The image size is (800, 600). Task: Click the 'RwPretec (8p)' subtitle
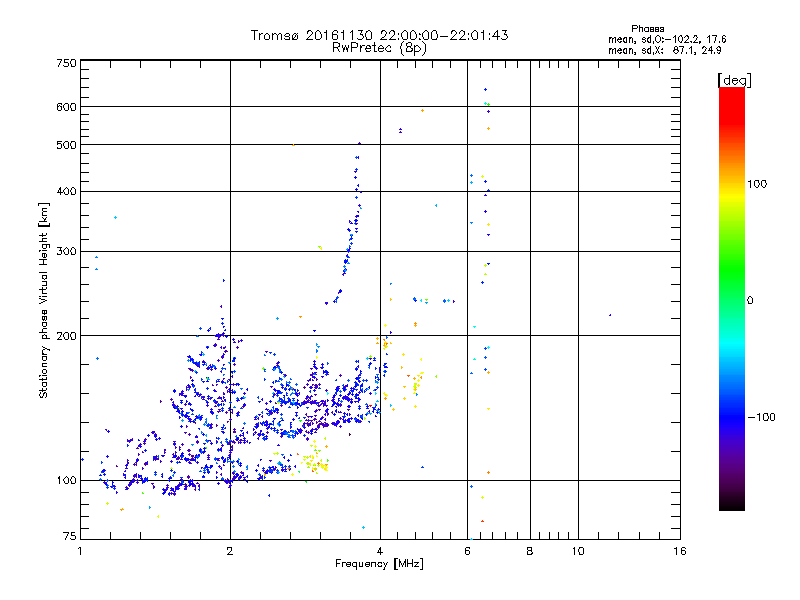tap(379, 48)
